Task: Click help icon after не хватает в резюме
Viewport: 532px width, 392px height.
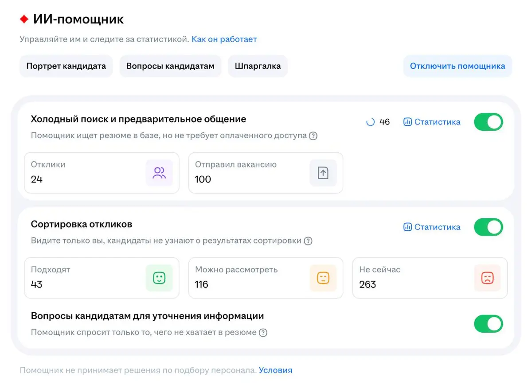Action: tap(263, 333)
